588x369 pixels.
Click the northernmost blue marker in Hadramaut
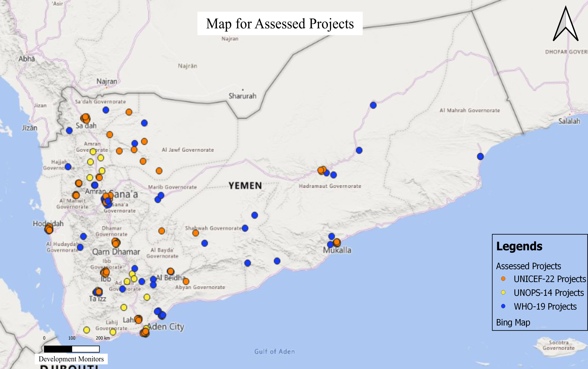coord(373,105)
